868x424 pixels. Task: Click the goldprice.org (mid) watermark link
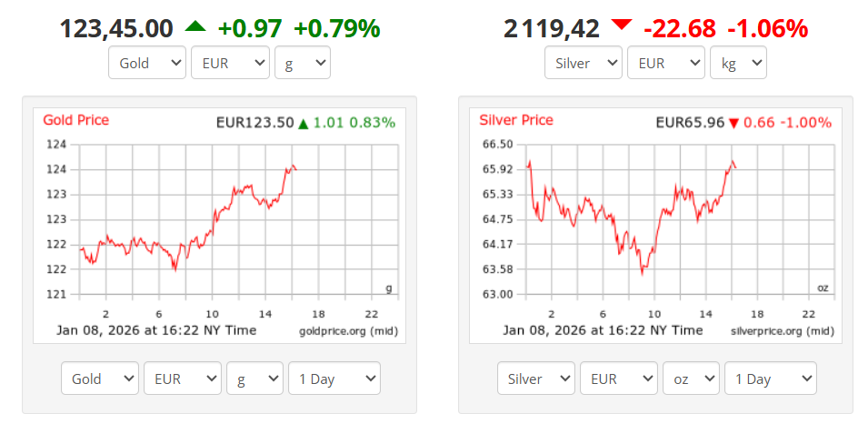coord(349,330)
